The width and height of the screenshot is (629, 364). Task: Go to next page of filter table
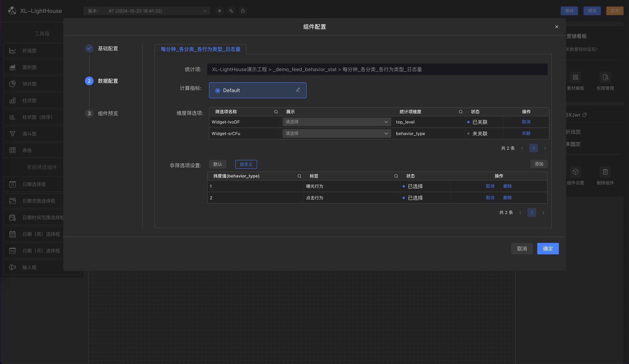click(x=545, y=148)
